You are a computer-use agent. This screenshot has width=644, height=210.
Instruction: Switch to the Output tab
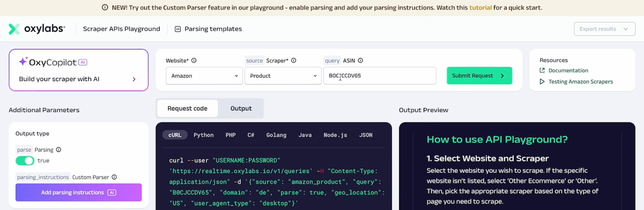241,109
